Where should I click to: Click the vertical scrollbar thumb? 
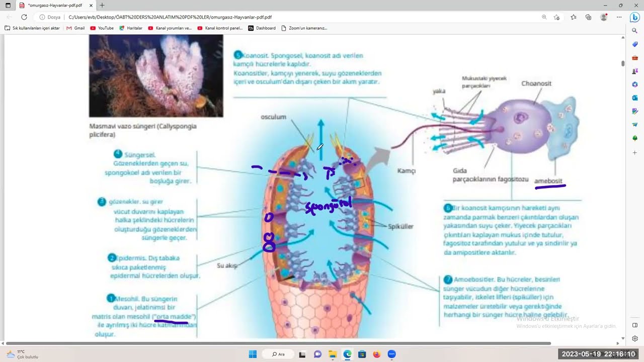(623, 63)
